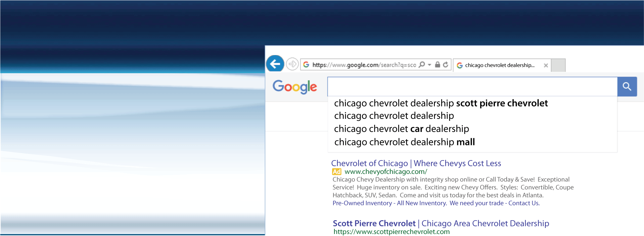Click the Google logo
The width and height of the screenshot is (644, 236).
point(295,87)
